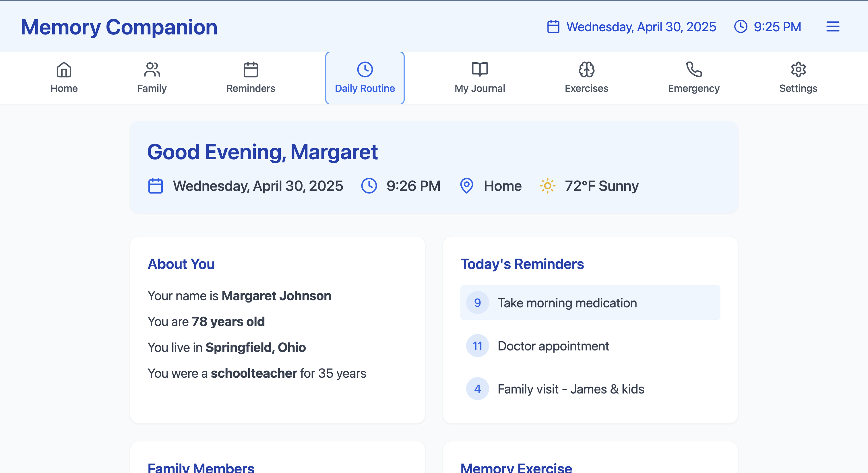Click Family visit - James & kids reminder
The width and height of the screenshot is (868, 473).
[x=571, y=389]
